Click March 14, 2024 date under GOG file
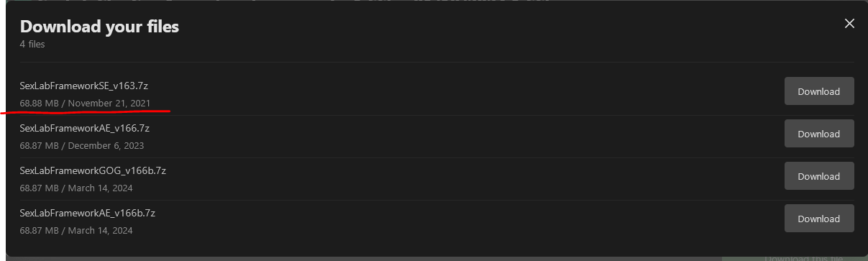This screenshot has height=261, width=868. pos(101,188)
